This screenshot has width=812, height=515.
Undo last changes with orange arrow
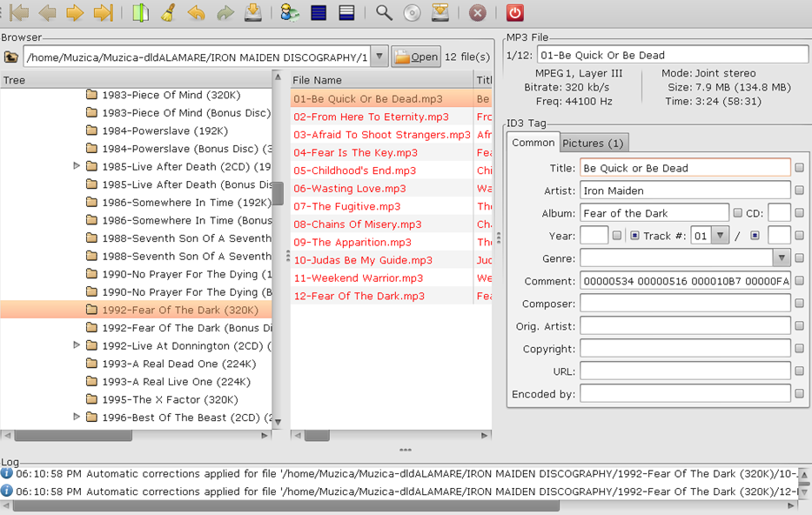[197, 12]
